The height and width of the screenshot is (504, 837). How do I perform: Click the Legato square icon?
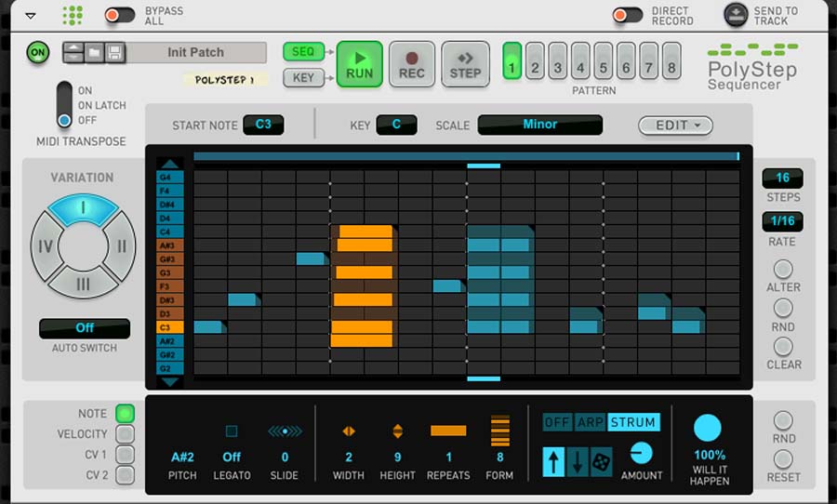pos(232,431)
